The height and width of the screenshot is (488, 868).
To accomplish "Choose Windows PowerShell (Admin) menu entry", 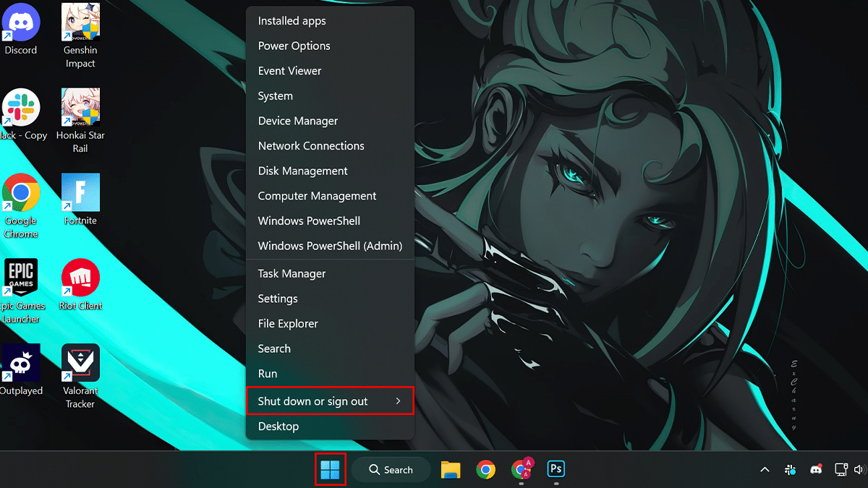I will [330, 246].
